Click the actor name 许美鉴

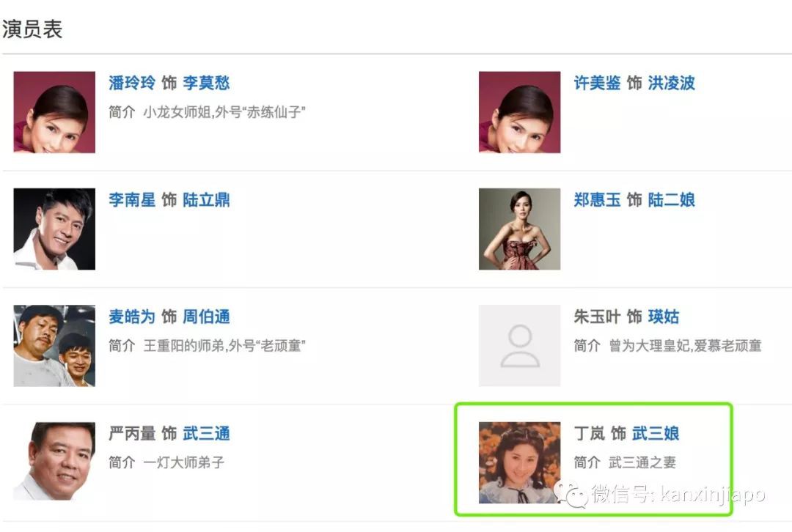(x=597, y=84)
